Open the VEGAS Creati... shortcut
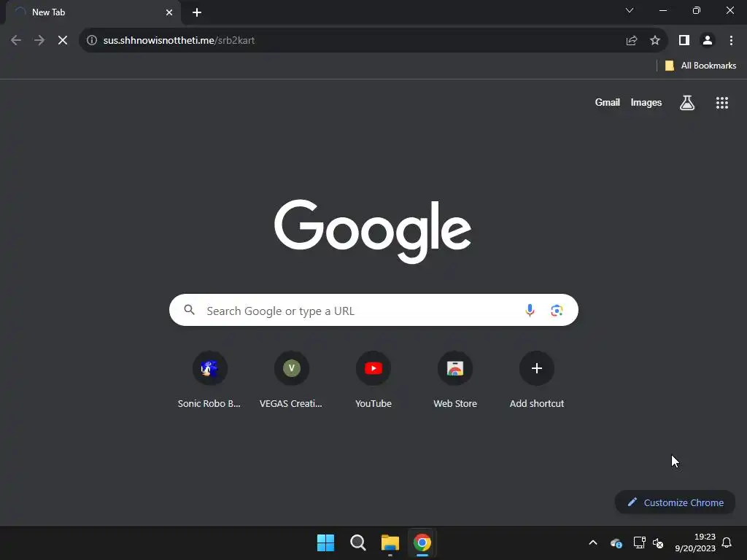 [291, 379]
